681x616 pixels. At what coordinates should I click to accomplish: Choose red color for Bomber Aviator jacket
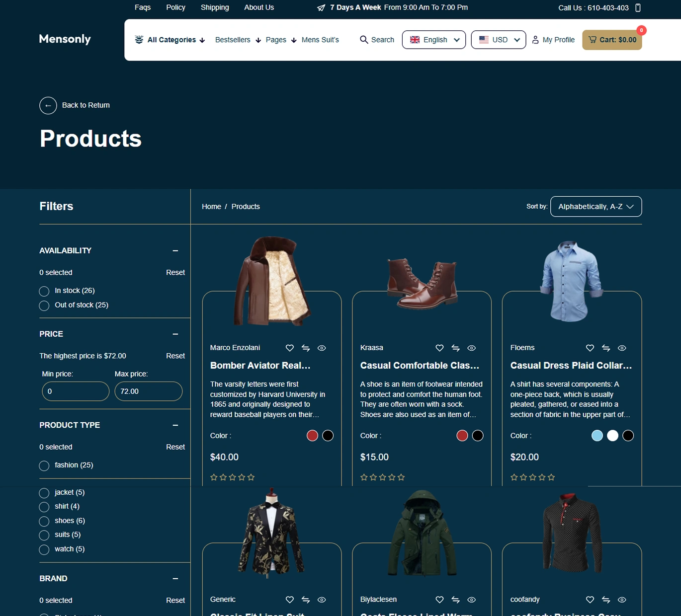click(x=312, y=436)
